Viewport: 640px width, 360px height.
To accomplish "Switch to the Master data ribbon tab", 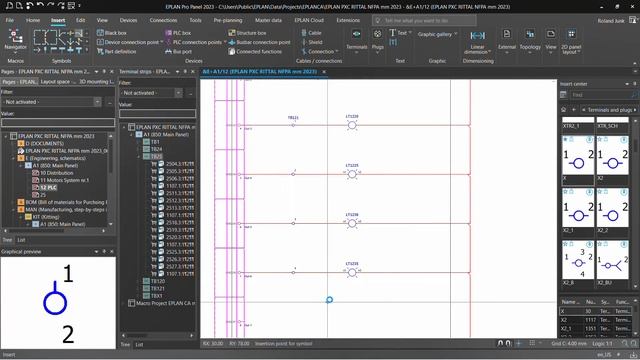I will coord(268,20).
